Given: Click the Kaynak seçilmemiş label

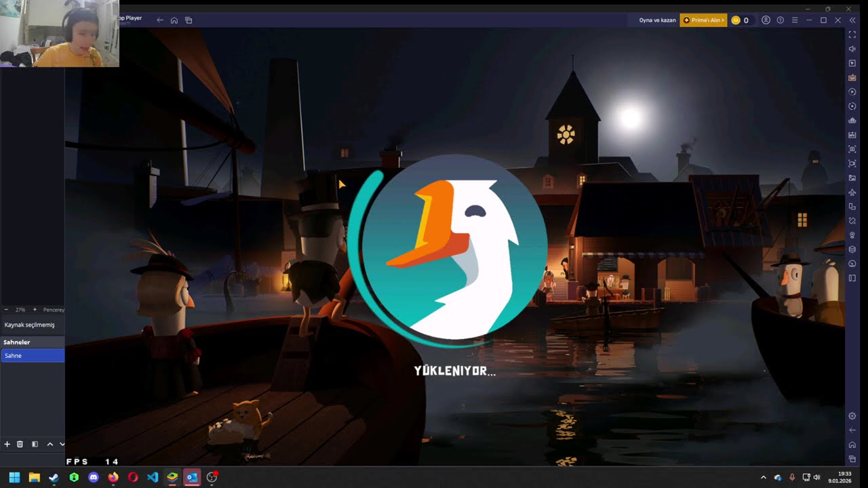Looking at the screenshot, I should coord(29,325).
